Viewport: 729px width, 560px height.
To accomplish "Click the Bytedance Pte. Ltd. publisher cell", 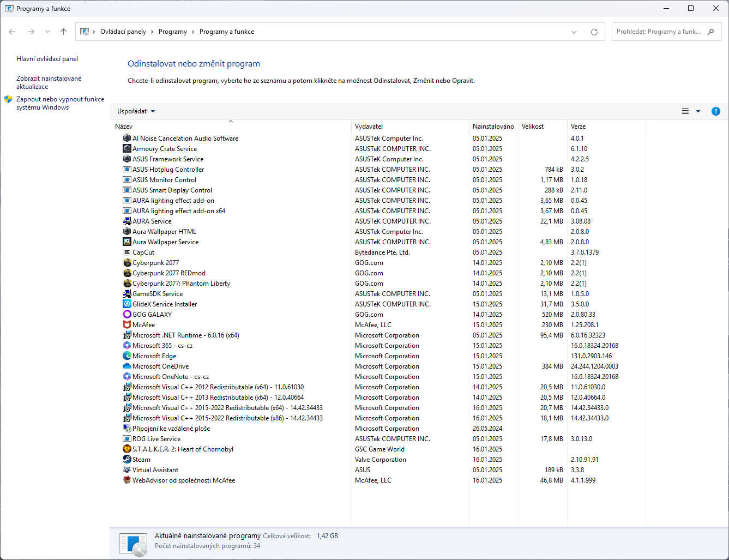I will click(382, 252).
